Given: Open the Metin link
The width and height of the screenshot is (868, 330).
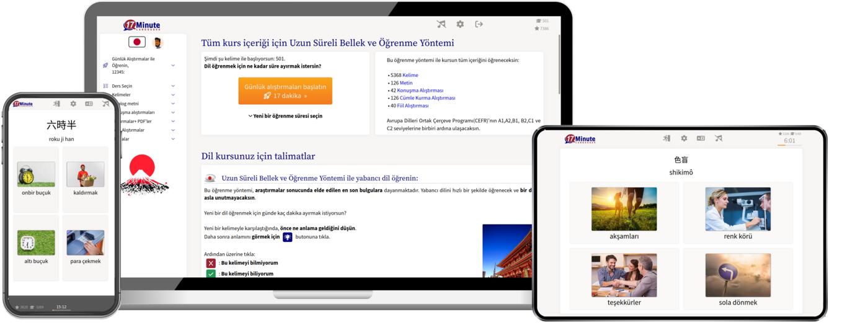Looking at the screenshot, I should click(406, 82).
